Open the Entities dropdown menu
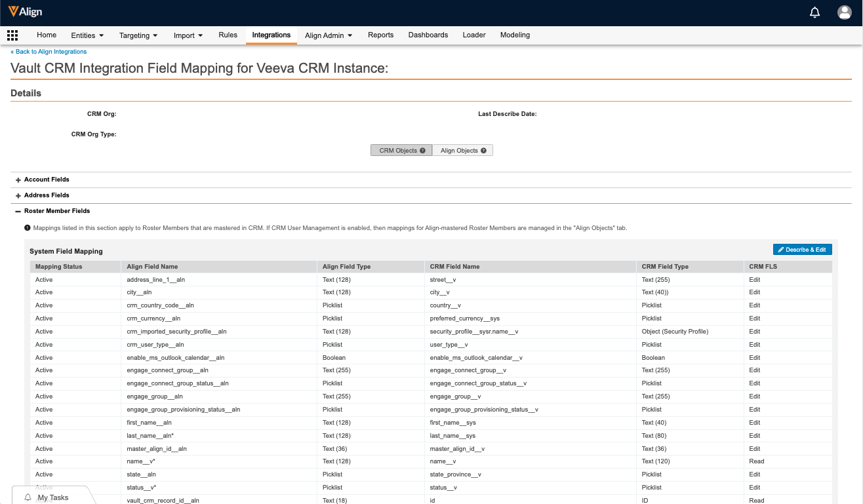This screenshot has width=863, height=504. point(87,35)
